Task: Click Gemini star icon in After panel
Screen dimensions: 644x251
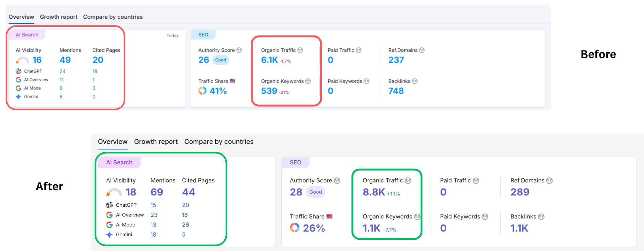Action: [x=109, y=235]
